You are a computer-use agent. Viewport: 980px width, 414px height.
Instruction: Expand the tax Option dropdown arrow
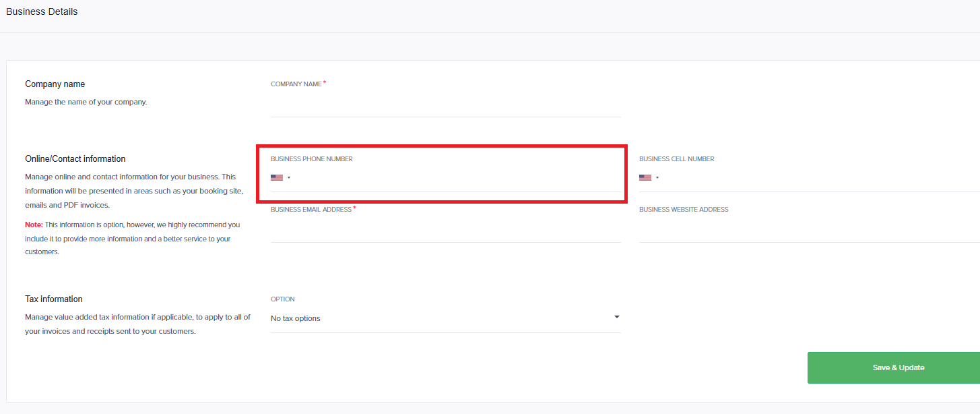click(x=616, y=317)
